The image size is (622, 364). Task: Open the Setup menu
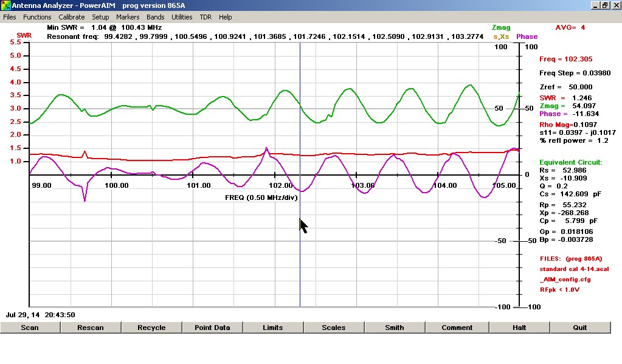(100, 17)
